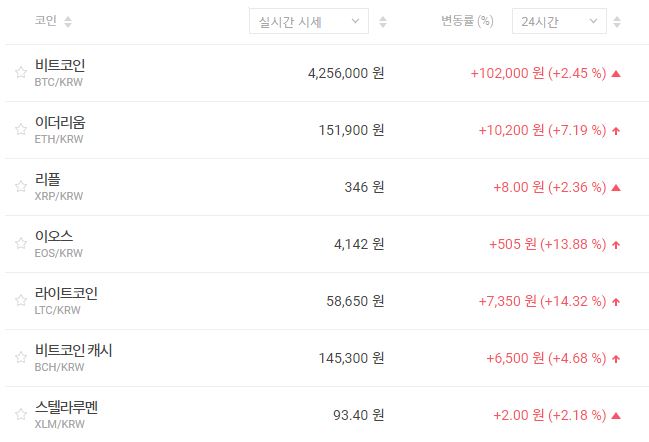The height and width of the screenshot is (442, 649).
Task: Sort the list by 코인 name arrows
Action: pyautogui.click(x=69, y=21)
